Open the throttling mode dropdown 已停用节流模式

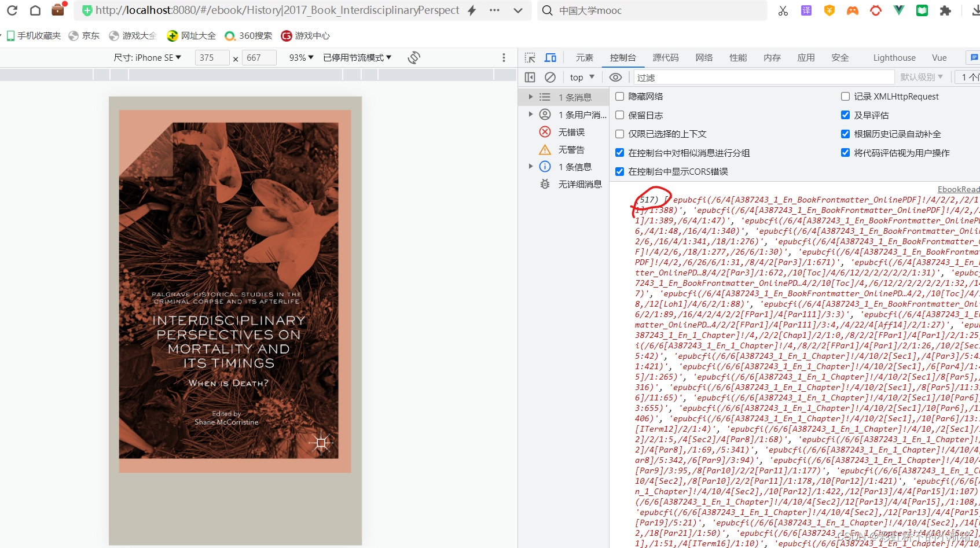(357, 58)
